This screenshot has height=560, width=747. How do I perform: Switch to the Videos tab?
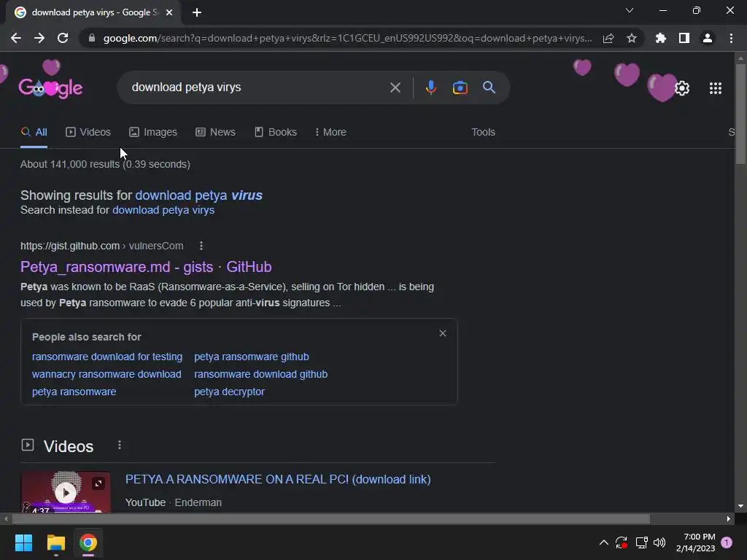click(88, 132)
